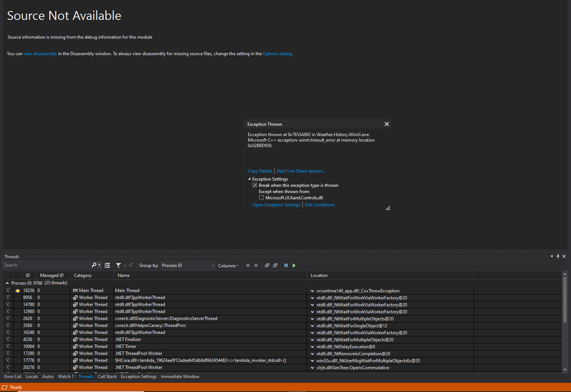Viewport: 571px width, 392px height.
Task: Click yellow current-thread arrow on thread 18236
Action: click(18, 291)
